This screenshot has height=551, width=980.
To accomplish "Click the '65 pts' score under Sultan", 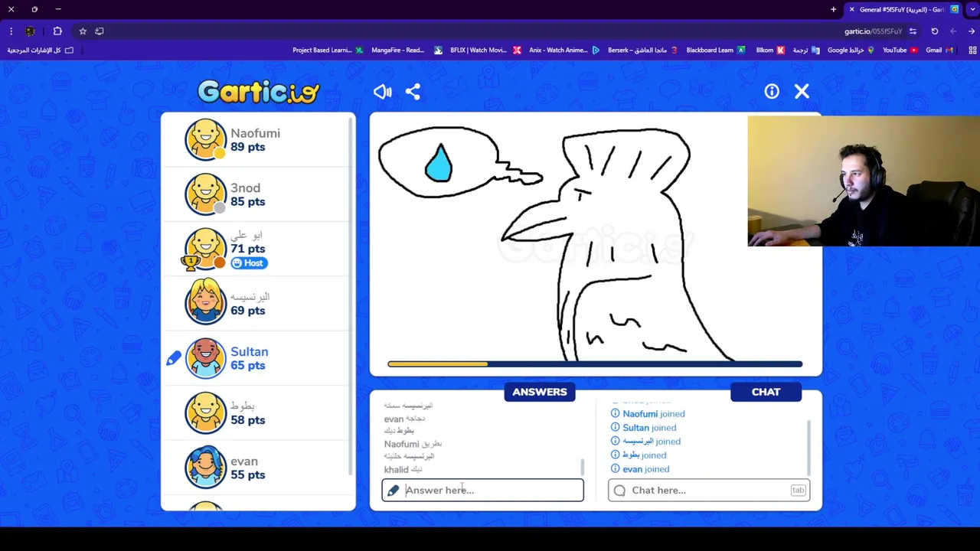I will point(247,366).
